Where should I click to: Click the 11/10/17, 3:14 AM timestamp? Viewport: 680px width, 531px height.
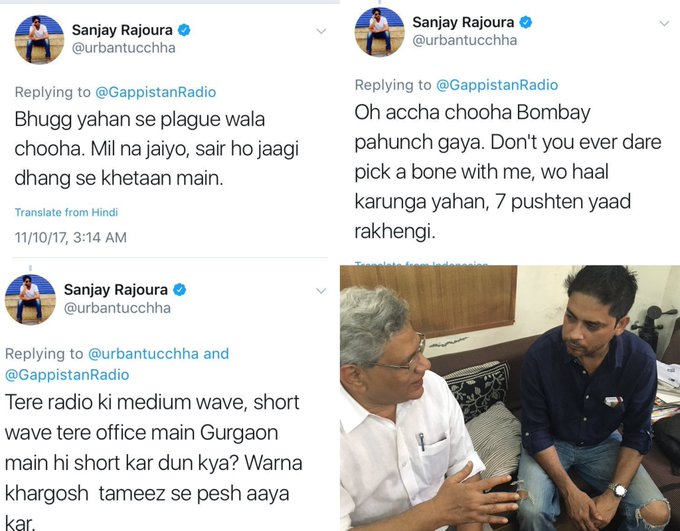(70, 238)
